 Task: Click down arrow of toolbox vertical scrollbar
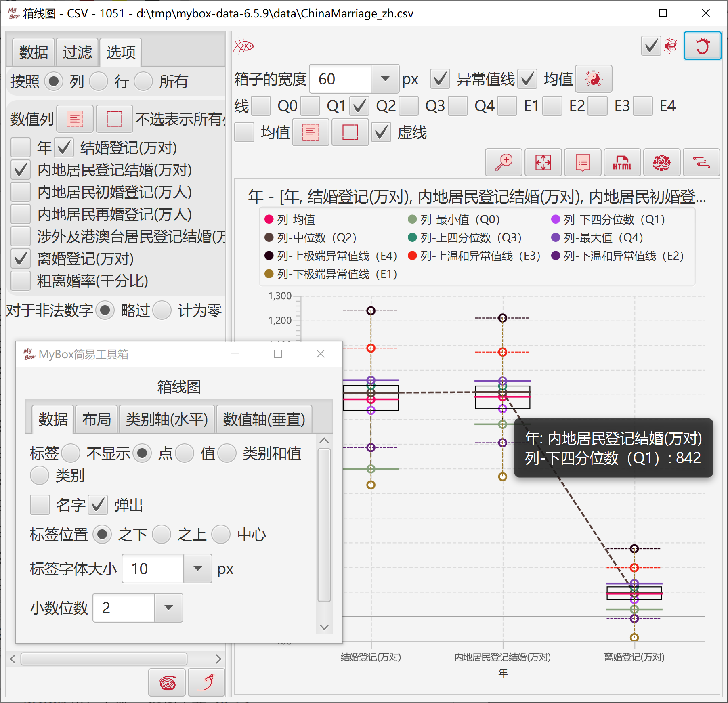pyautogui.click(x=324, y=627)
